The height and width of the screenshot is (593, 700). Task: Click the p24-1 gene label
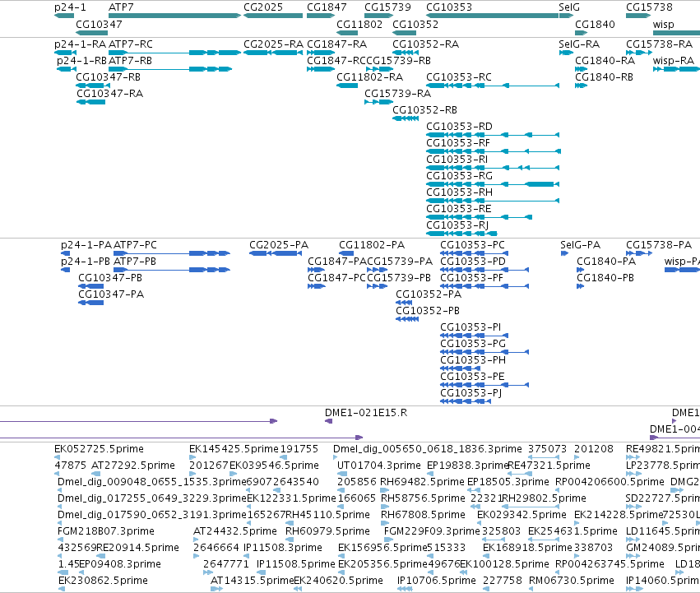tap(70, 7)
